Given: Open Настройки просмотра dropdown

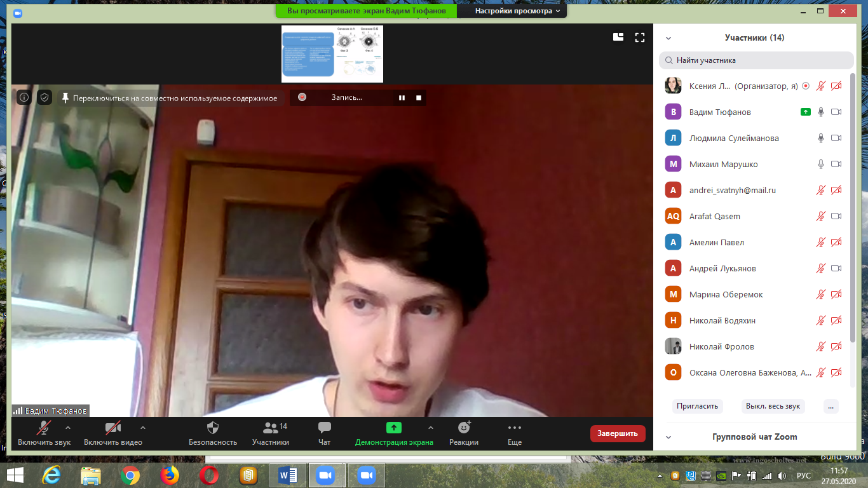Looking at the screenshot, I should [518, 11].
